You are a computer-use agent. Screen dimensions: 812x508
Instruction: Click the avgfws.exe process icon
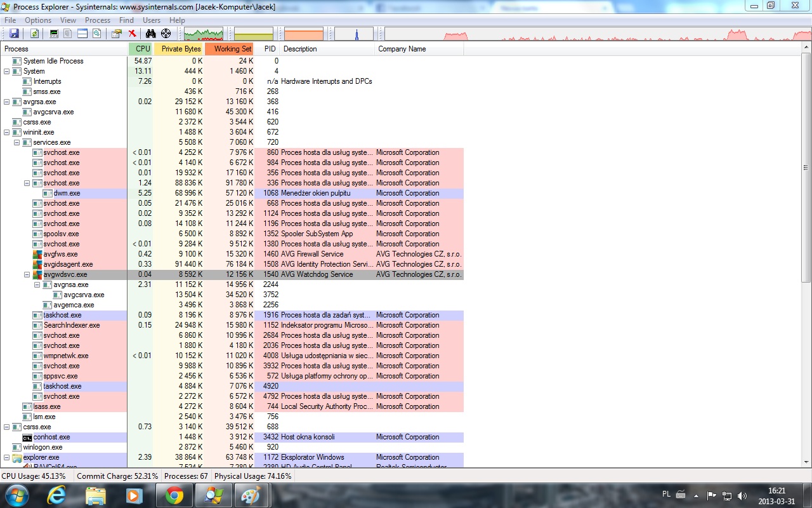pyautogui.click(x=37, y=254)
